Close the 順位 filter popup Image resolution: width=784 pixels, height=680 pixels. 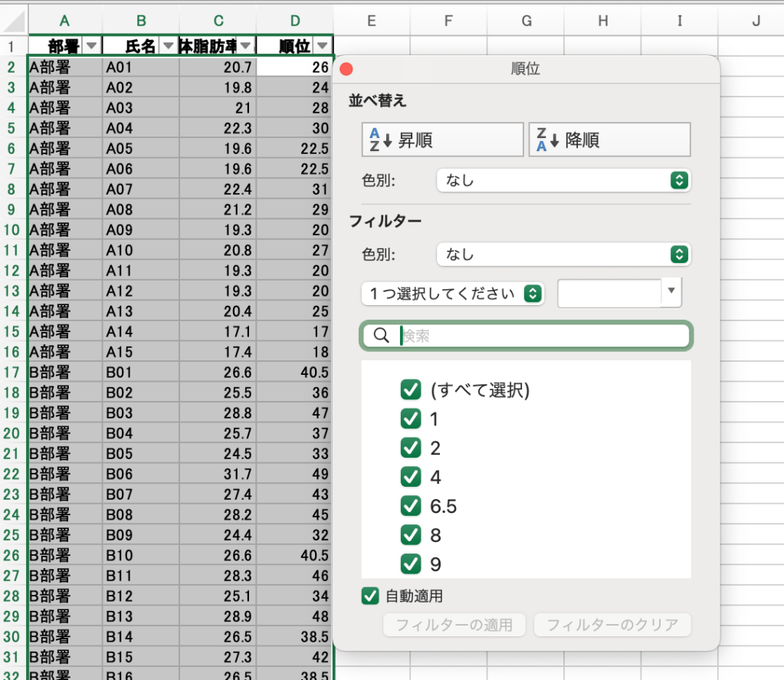pyautogui.click(x=346, y=69)
